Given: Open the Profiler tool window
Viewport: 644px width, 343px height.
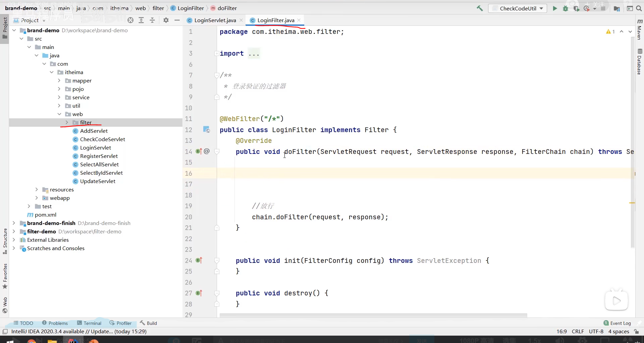Looking at the screenshot, I should pyautogui.click(x=120, y=323).
